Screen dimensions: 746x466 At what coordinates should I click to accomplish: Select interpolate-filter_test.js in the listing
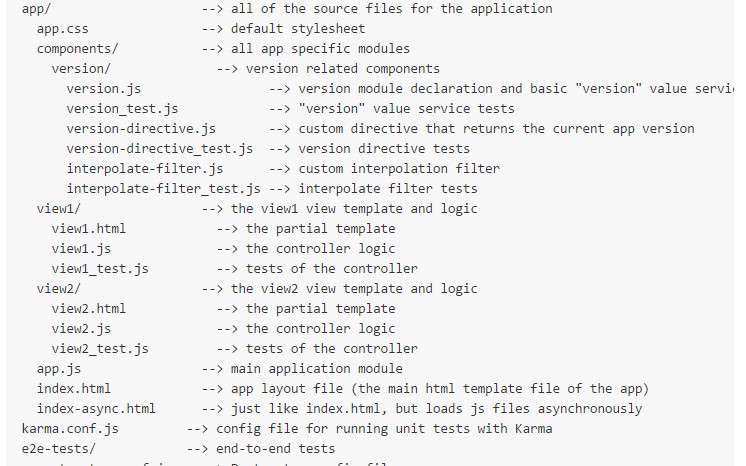click(x=163, y=189)
